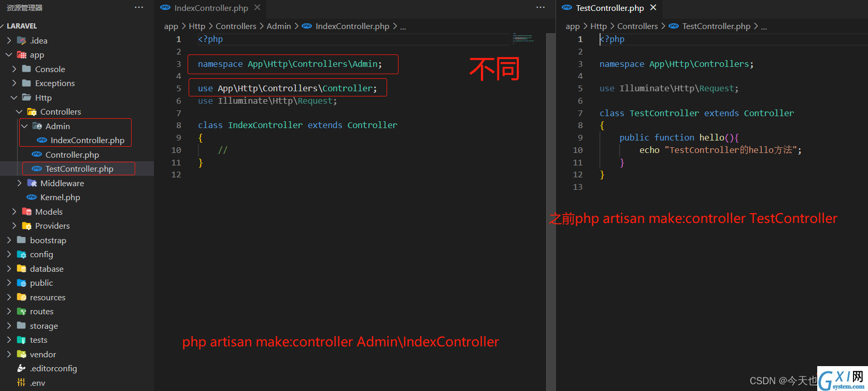Viewport: 868px width, 391px height.
Task: Place cursor on namespace line in IndexController
Action: [290, 64]
